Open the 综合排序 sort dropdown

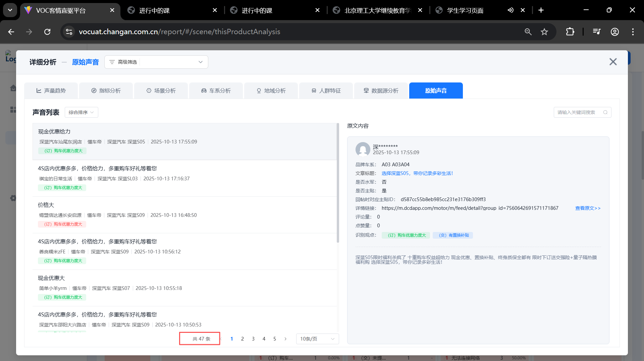pyautogui.click(x=81, y=112)
